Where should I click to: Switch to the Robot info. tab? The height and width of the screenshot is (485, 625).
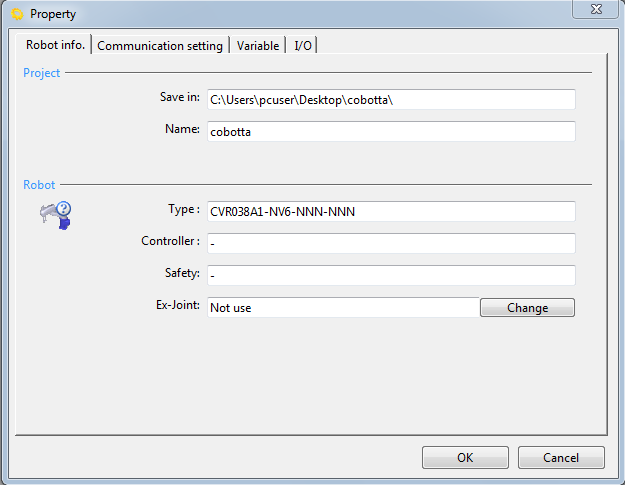(x=55, y=45)
